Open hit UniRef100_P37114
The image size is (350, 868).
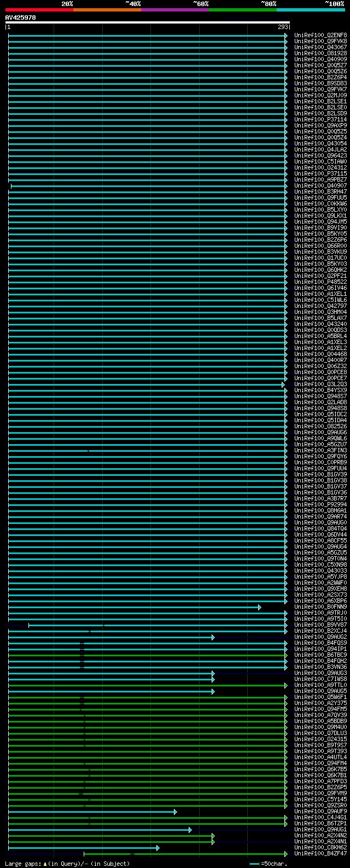(320, 120)
